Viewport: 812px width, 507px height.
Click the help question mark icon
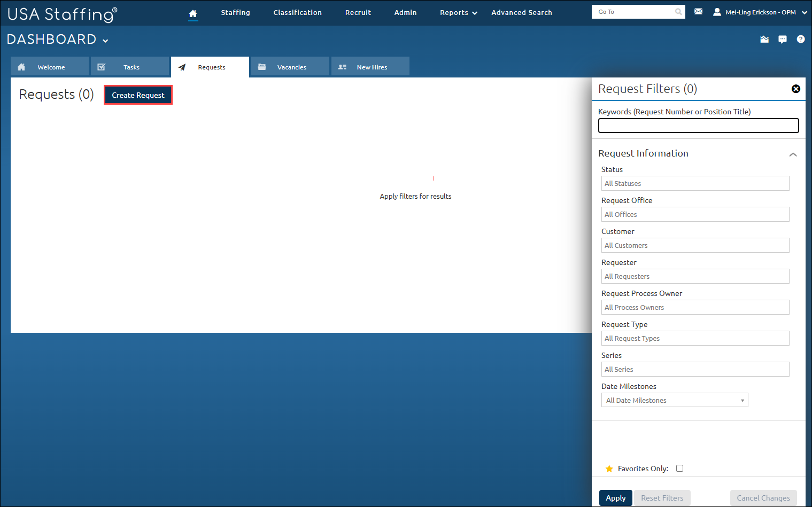(800, 39)
